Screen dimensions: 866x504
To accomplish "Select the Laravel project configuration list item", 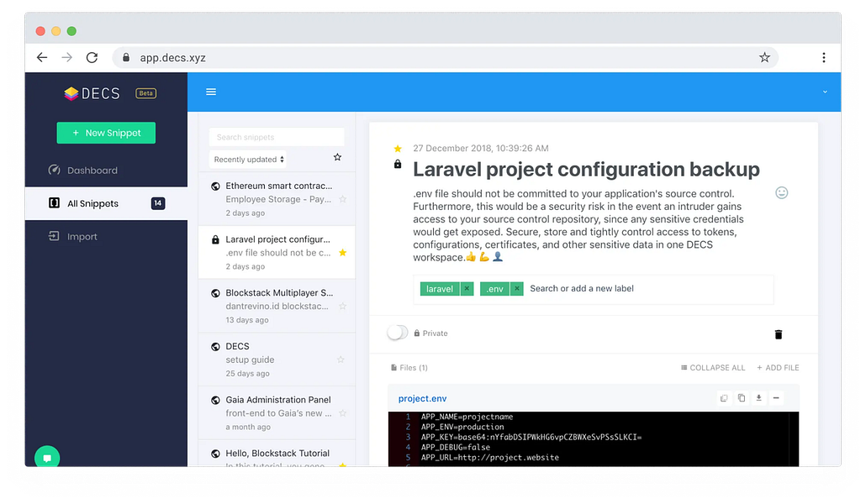I will [x=276, y=252].
